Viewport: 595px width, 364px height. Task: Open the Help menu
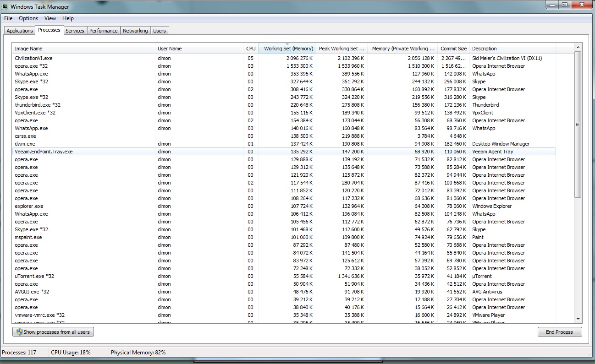68,18
